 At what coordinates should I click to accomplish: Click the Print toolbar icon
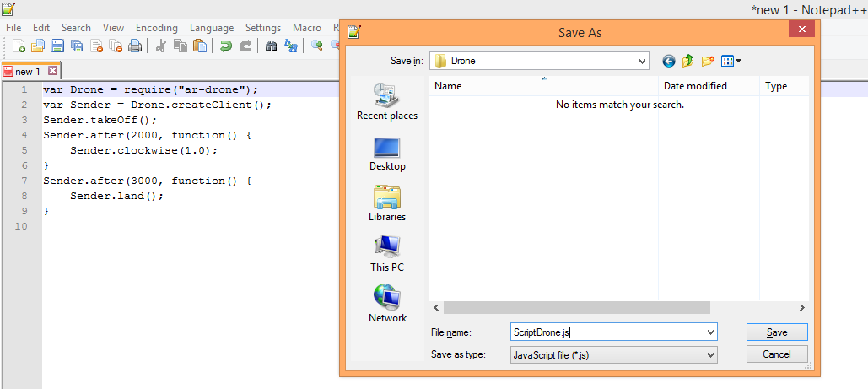pyautogui.click(x=135, y=46)
